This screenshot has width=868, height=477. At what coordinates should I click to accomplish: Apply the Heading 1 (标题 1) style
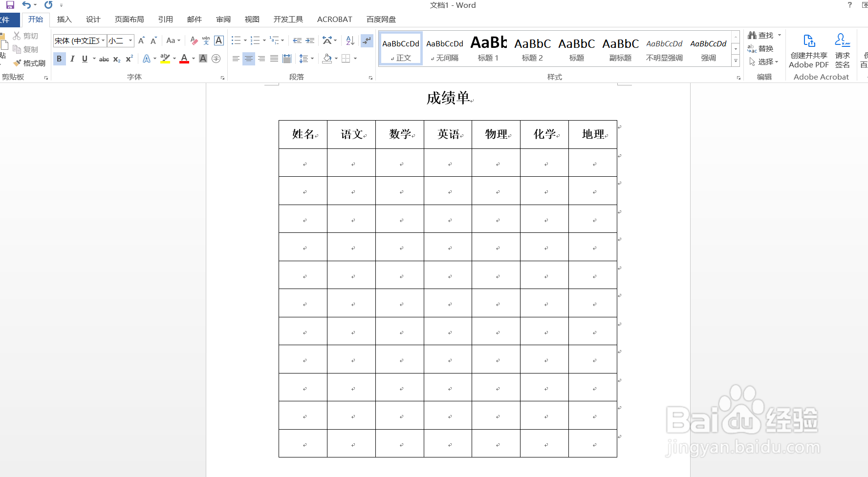pos(488,48)
